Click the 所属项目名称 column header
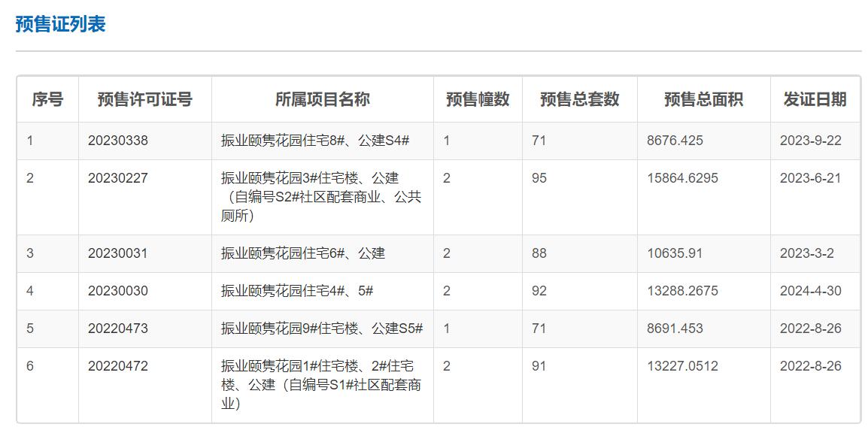 (x=323, y=100)
